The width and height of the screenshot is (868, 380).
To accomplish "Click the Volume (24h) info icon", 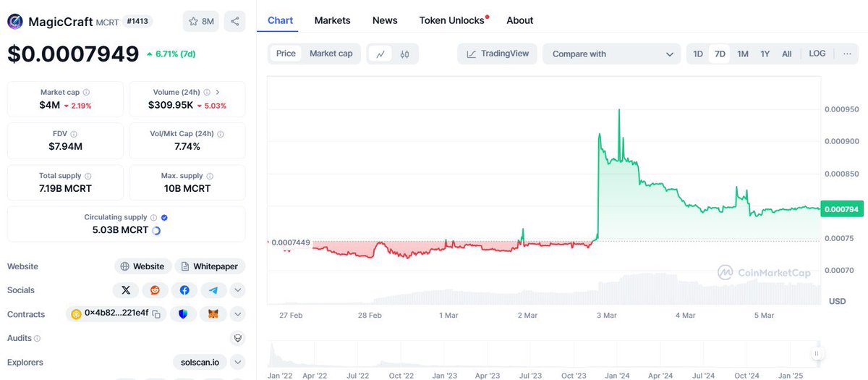I will [x=207, y=93].
